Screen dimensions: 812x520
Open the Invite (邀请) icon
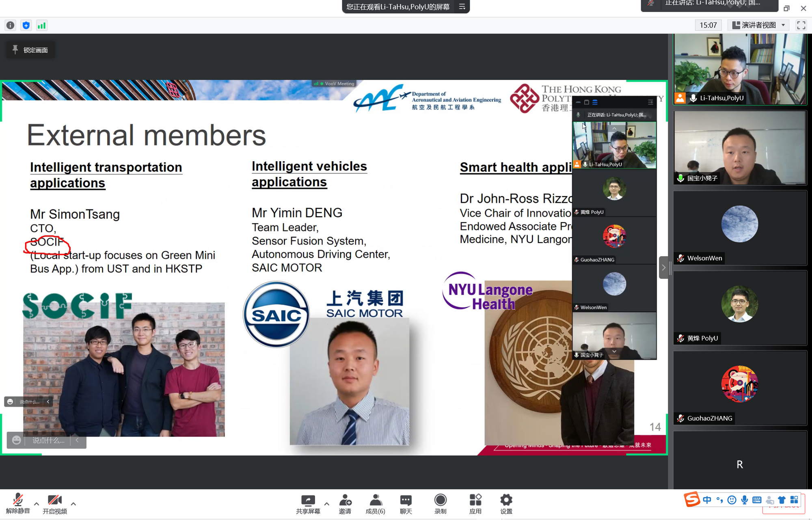[345, 504]
